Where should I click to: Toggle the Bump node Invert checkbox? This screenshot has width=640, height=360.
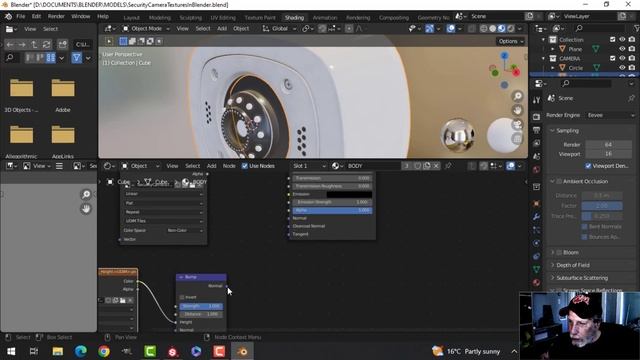point(182,297)
